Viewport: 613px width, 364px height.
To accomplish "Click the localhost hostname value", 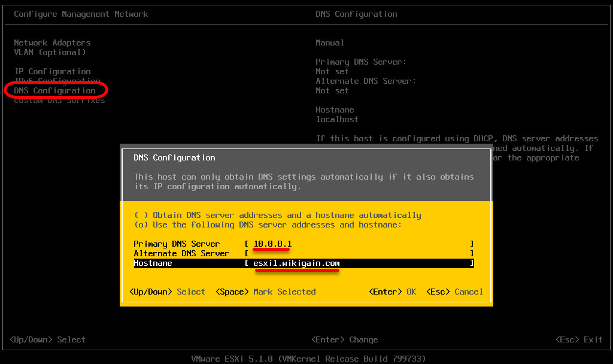I will coord(337,119).
